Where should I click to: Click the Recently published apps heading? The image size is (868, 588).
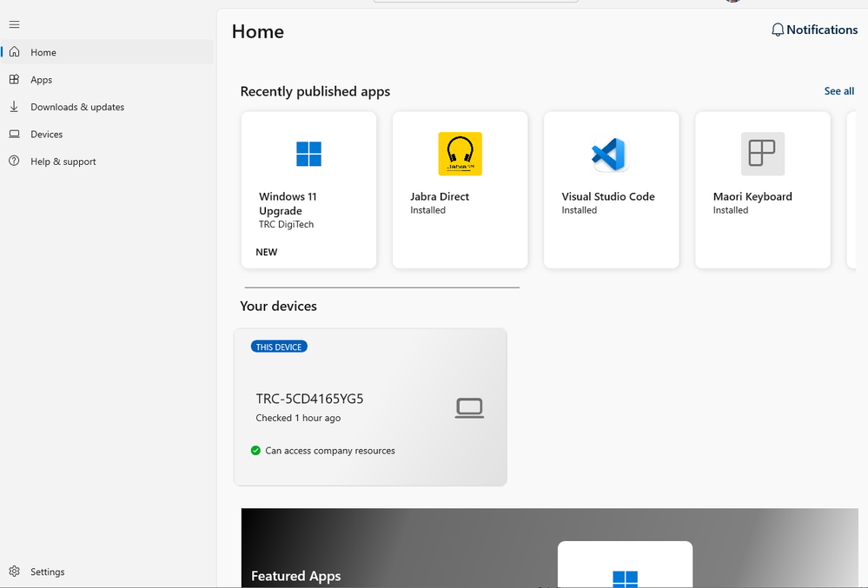(315, 91)
